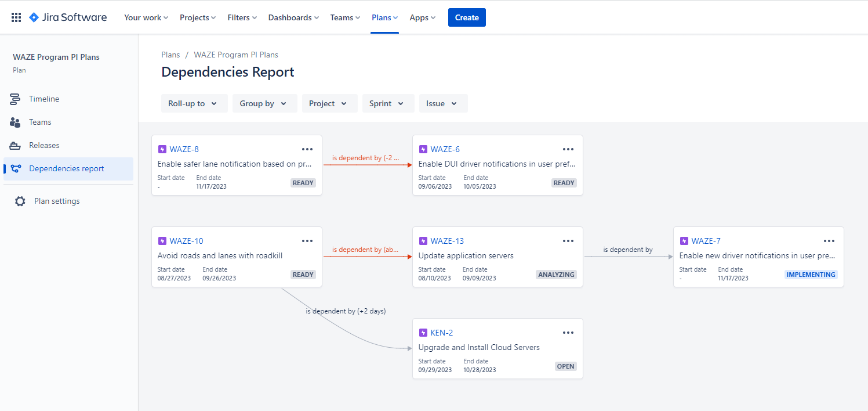The height and width of the screenshot is (411, 868).
Task: Open the Teams top navigation menu
Action: pos(345,17)
